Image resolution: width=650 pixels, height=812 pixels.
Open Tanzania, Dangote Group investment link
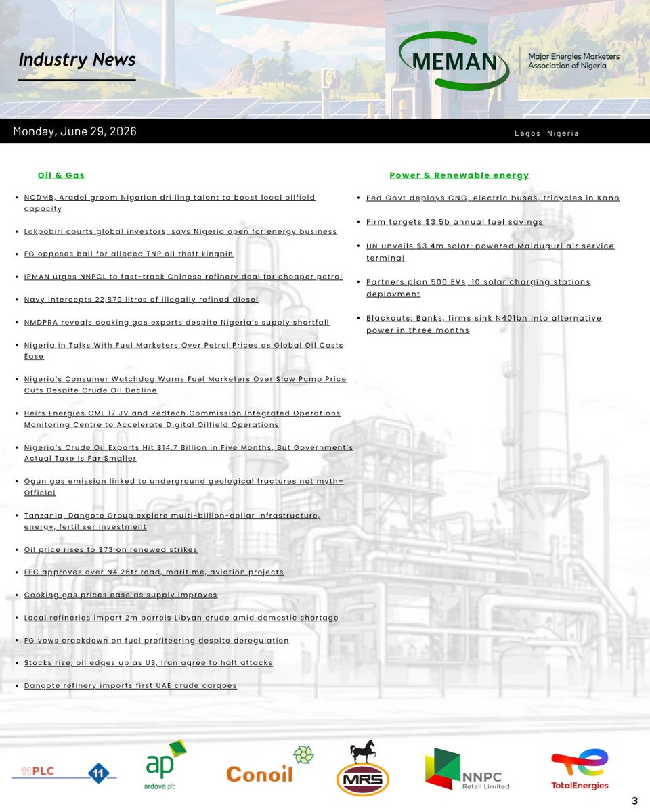coord(172,521)
